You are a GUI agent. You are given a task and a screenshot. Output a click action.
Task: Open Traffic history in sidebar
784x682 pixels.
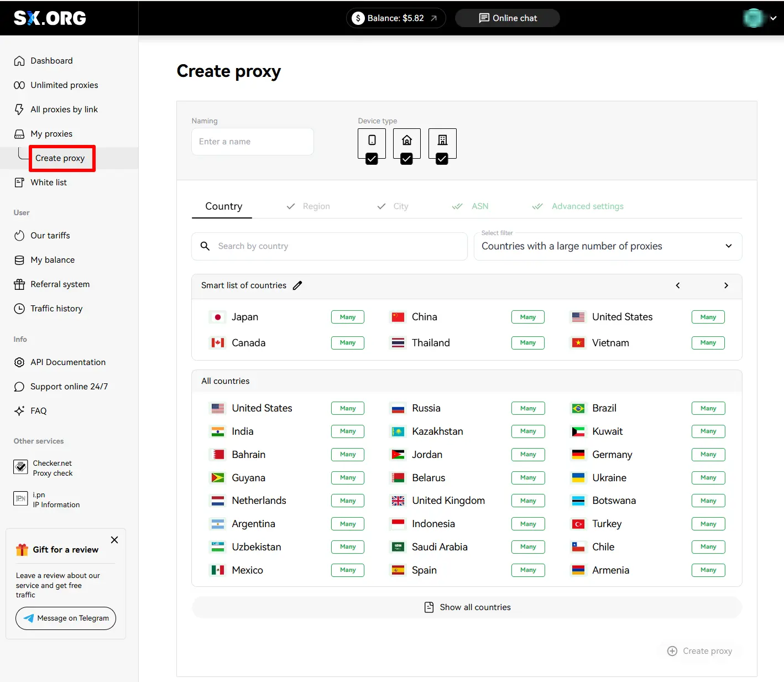pyautogui.click(x=56, y=309)
